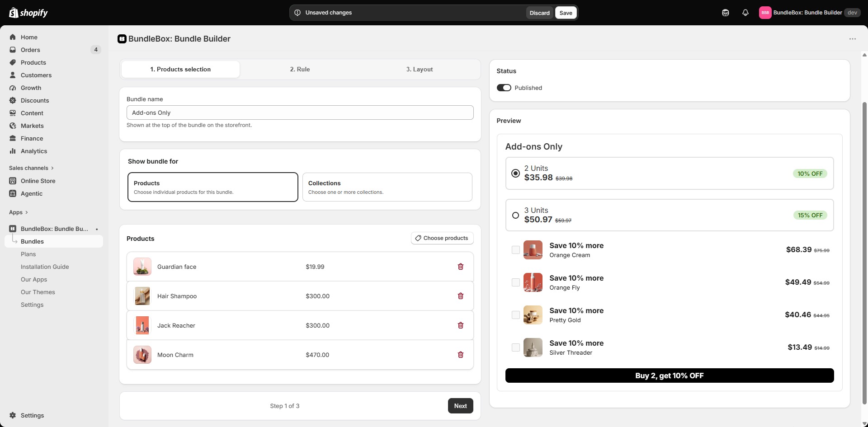Tick the Pretty Gold add-on checkbox
The width and height of the screenshot is (868, 427).
(515, 315)
